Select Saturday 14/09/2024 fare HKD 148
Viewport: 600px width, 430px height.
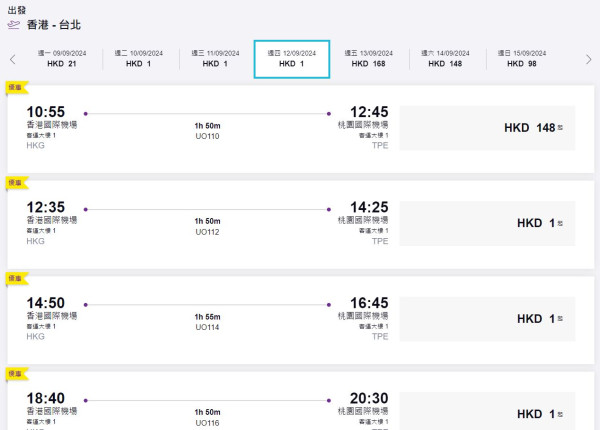tap(445, 58)
